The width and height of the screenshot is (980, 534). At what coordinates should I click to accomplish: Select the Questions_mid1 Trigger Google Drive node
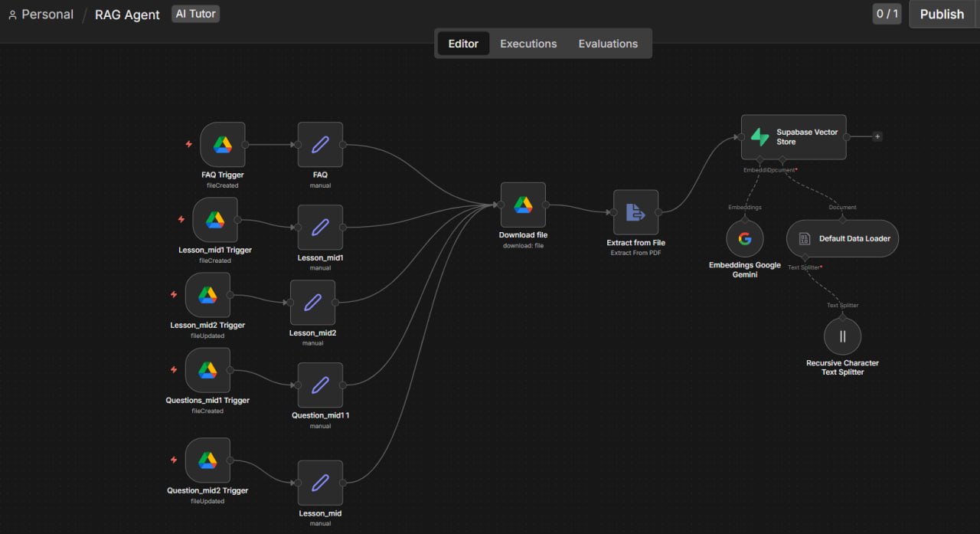point(207,370)
